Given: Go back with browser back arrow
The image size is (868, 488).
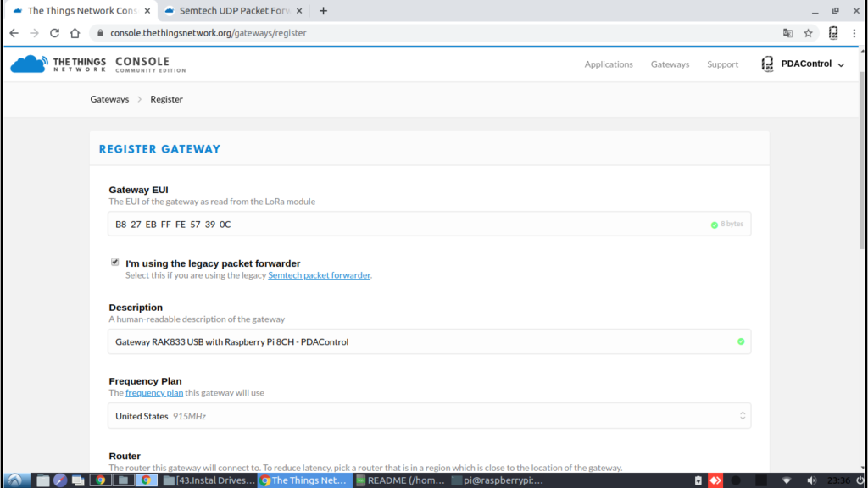Looking at the screenshot, I should (14, 33).
